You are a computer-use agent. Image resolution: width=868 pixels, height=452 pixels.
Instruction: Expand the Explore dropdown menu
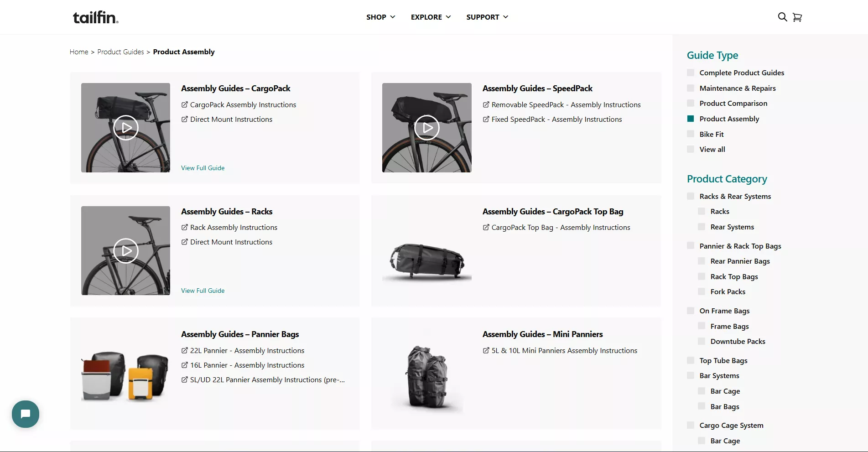click(431, 17)
